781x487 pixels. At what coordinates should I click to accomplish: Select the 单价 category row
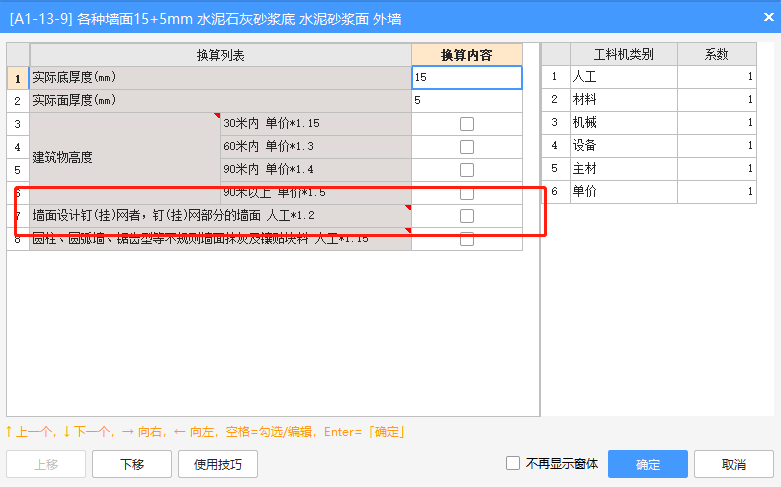[624, 191]
